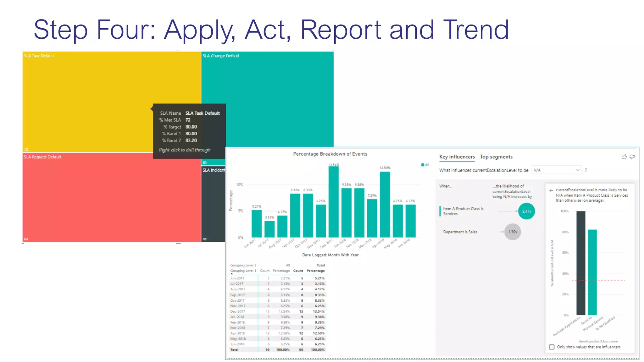This screenshot has height=362, width=644.
Task: Select 'Item A Product Class is Services' influencer
Action: 463,211
